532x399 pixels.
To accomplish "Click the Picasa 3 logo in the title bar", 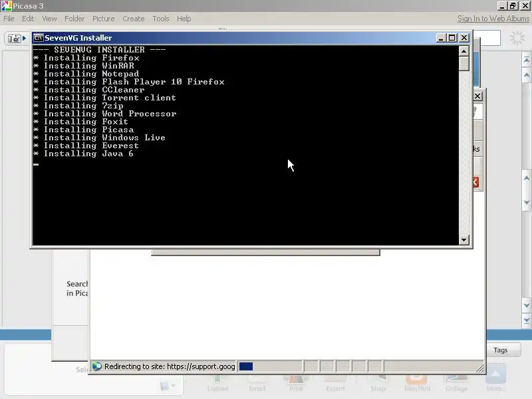I will coord(6,6).
